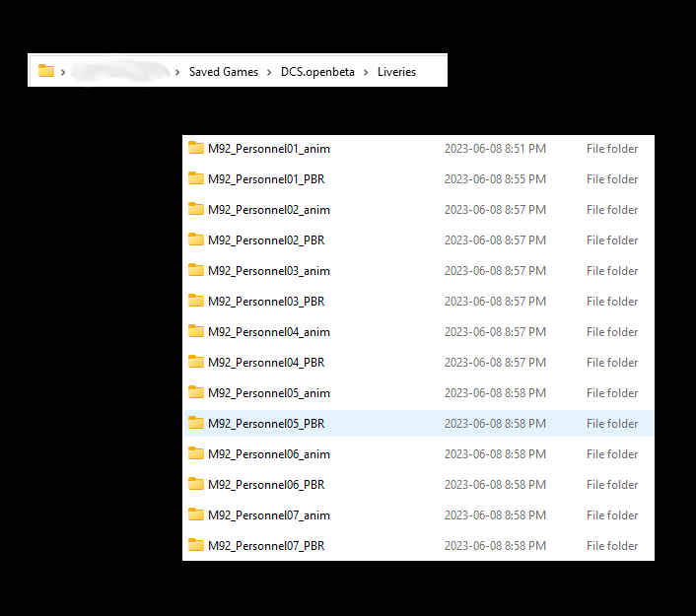
Task: Click the Liveries breadcrumb segment
Action: click(396, 72)
